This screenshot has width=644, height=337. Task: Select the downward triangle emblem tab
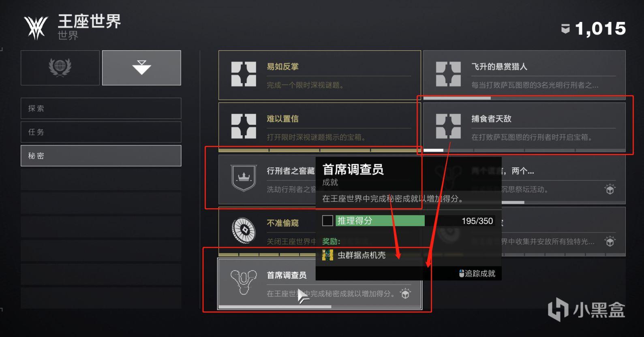click(141, 68)
